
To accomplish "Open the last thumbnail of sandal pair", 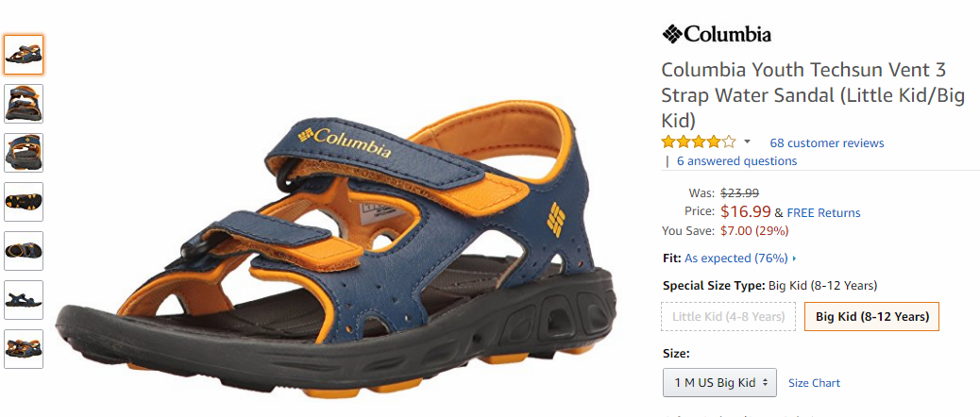I will [x=24, y=349].
